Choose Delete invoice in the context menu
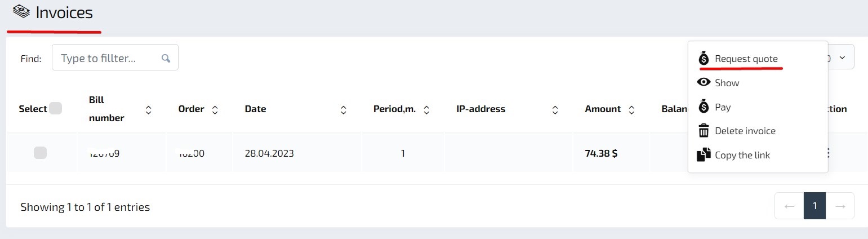Image resolution: width=868 pixels, height=239 pixels. pos(745,131)
